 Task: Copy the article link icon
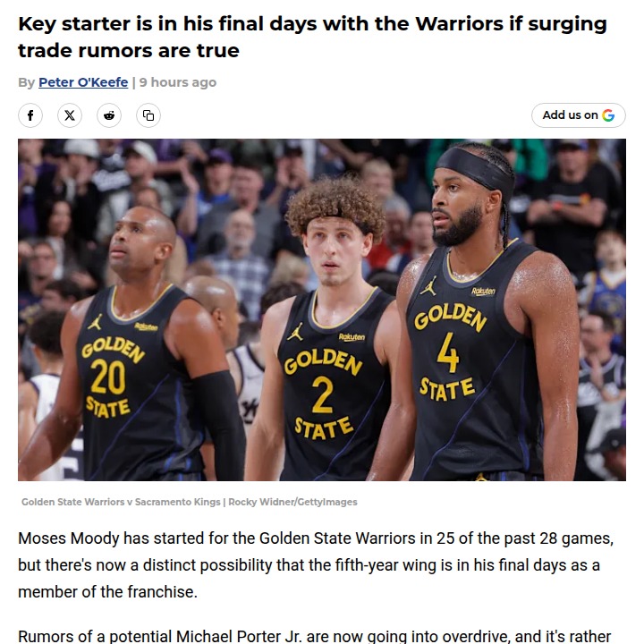[x=148, y=115]
